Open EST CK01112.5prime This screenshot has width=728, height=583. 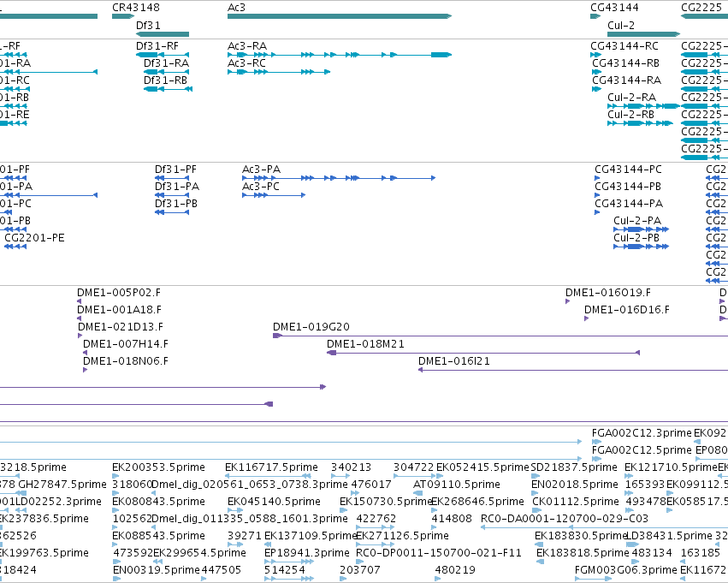click(576, 503)
